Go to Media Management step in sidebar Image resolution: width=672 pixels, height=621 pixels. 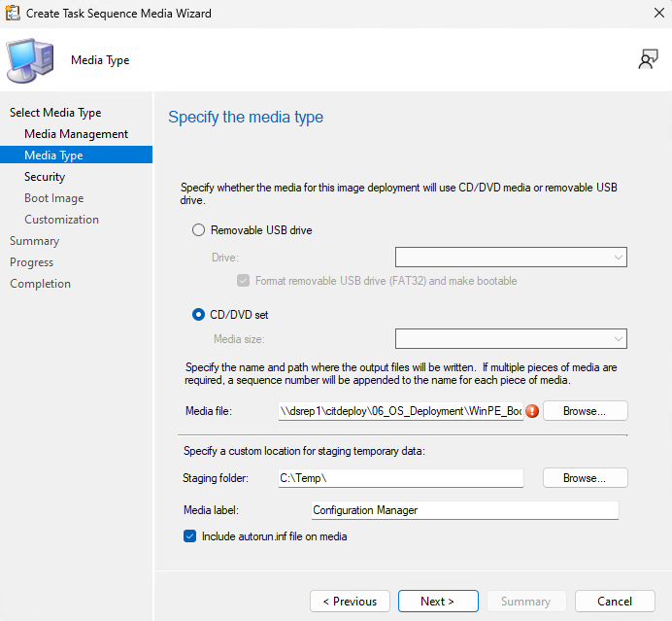76,134
